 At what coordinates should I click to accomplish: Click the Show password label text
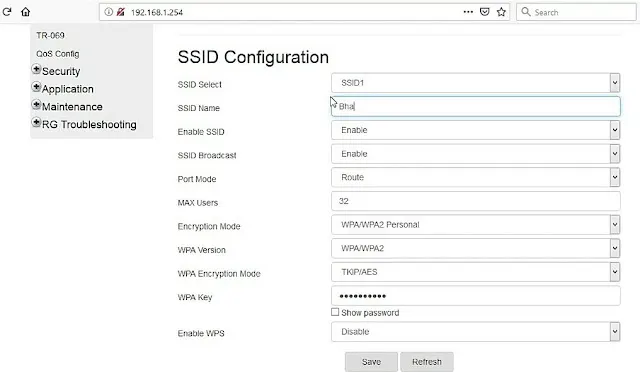(370, 313)
